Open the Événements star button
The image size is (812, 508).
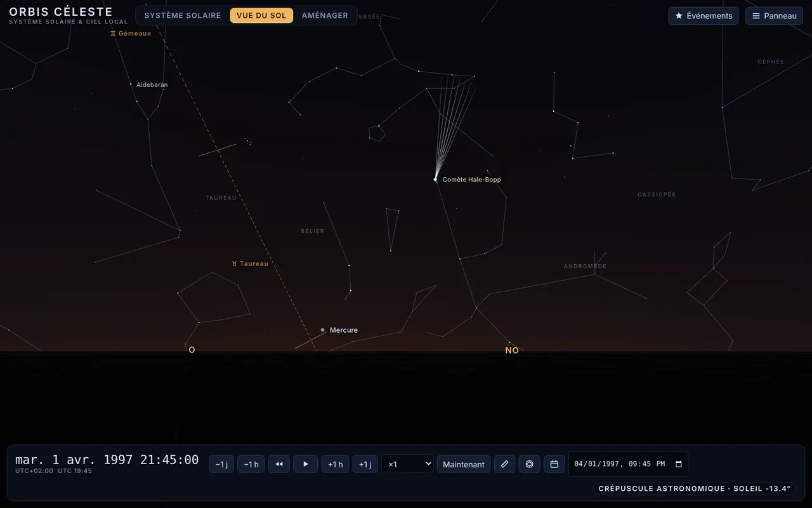click(703, 16)
